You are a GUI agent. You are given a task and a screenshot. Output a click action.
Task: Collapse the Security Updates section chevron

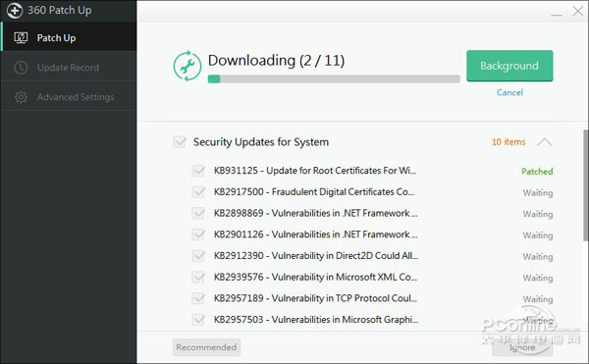[x=544, y=142]
